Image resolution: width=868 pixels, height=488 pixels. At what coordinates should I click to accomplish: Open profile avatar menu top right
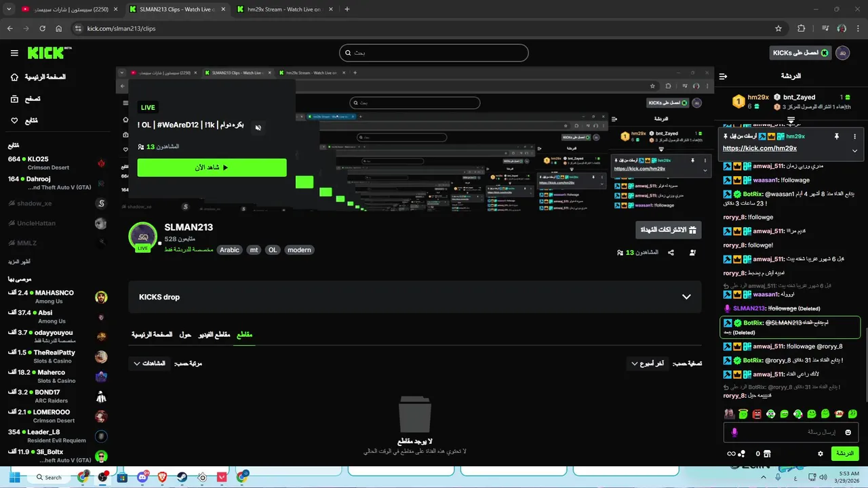click(x=844, y=53)
